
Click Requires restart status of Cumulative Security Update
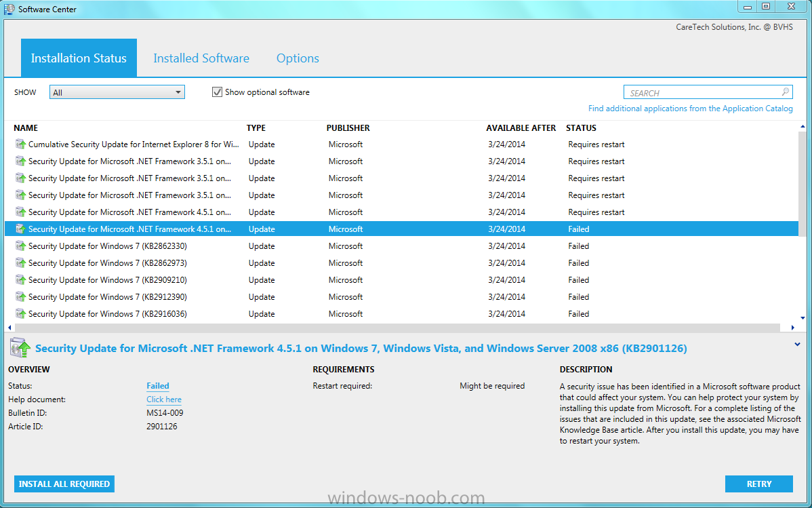[x=596, y=144]
